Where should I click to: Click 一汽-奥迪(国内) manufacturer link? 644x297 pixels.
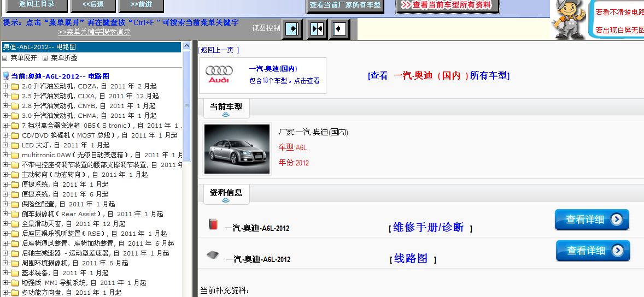click(273, 68)
